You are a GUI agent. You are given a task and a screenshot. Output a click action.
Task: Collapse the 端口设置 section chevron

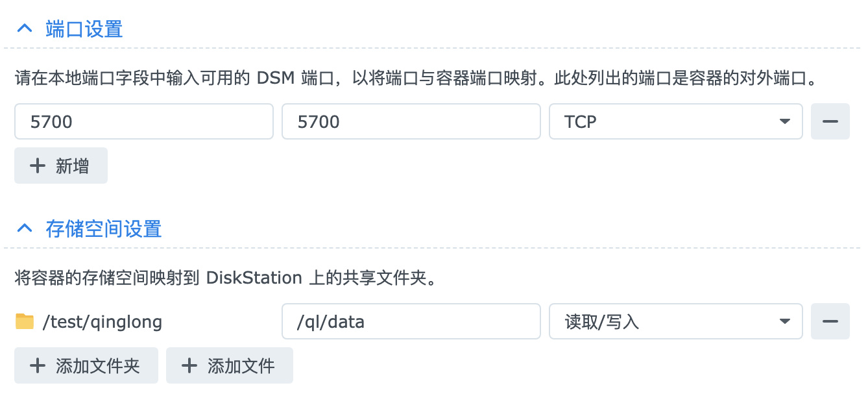coord(25,29)
